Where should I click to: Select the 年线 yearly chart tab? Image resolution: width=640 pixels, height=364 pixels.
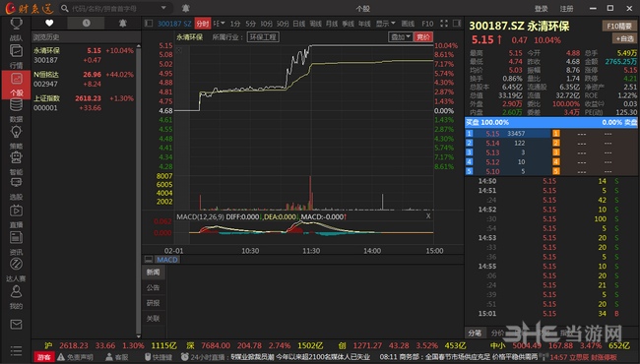coord(364,24)
